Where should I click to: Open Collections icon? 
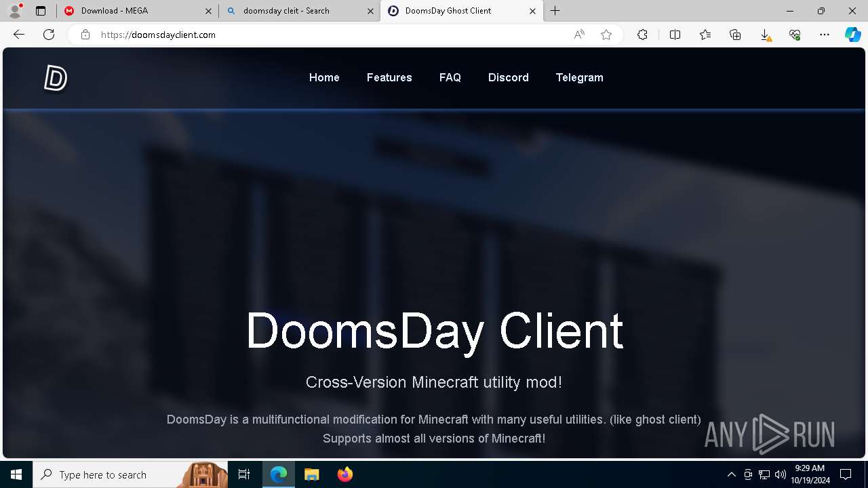pyautogui.click(x=735, y=35)
